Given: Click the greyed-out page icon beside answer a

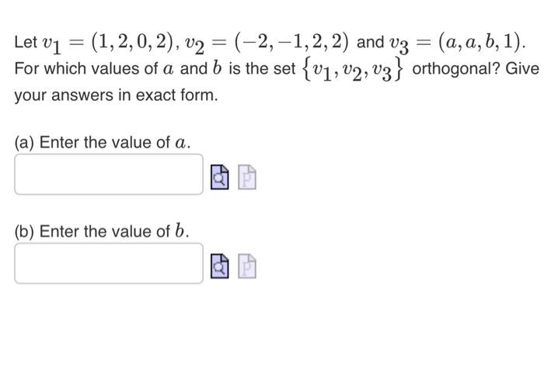Looking at the screenshot, I should point(247,177).
